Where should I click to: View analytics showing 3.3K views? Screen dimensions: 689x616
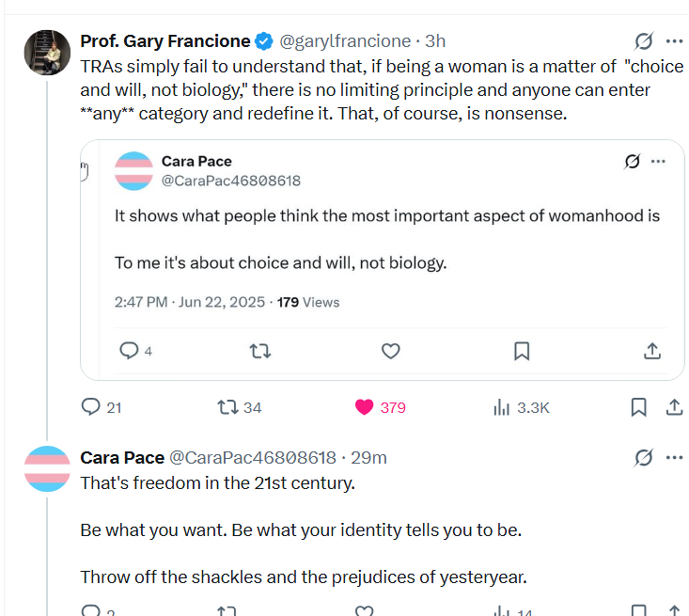coord(501,407)
